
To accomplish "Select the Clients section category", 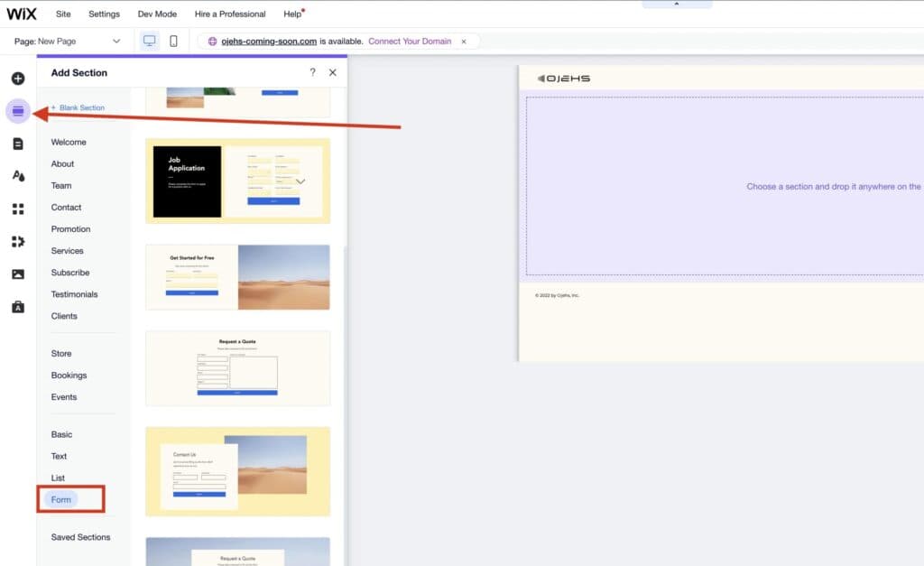I will [64, 316].
